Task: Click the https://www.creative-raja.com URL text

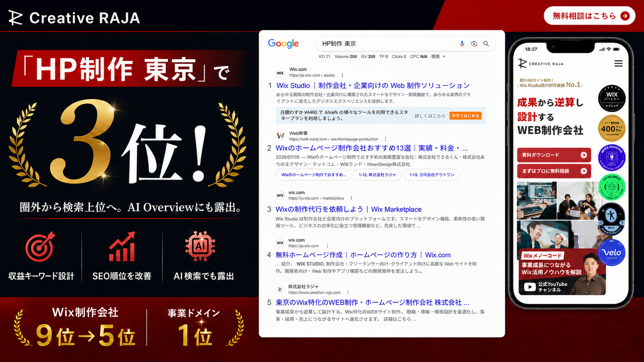Action: click(314, 292)
